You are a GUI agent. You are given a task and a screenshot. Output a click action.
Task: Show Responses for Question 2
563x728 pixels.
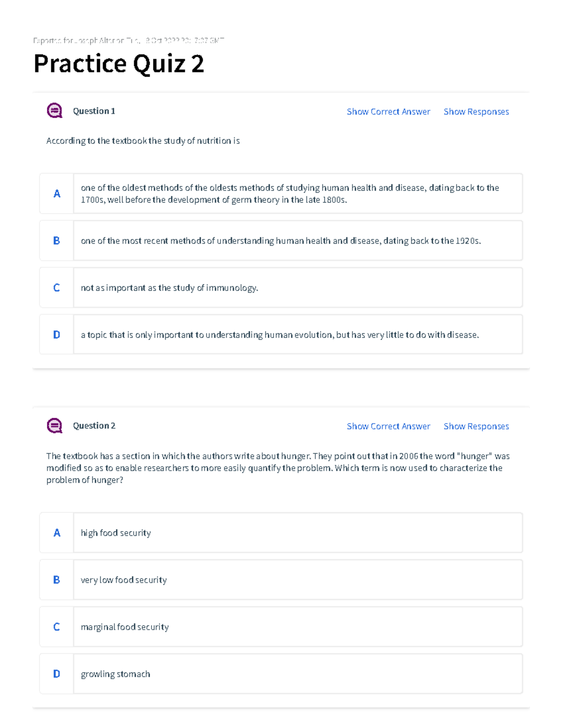(x=476, y=426)
